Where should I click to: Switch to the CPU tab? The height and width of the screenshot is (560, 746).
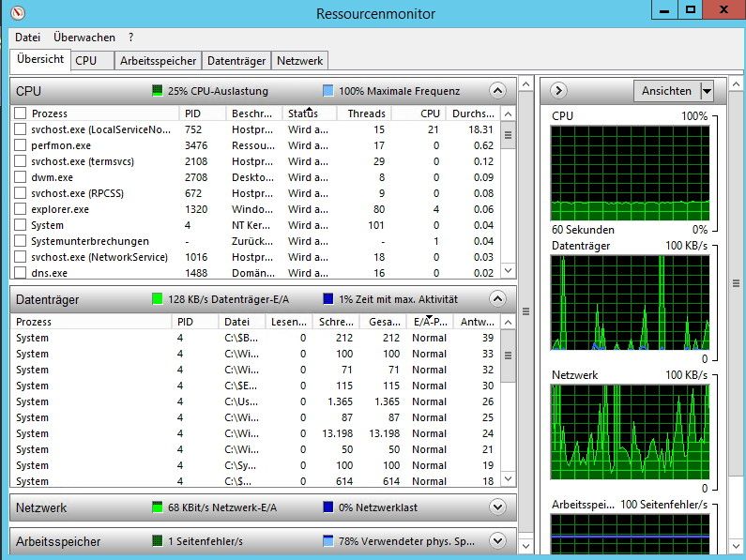click(x=93, y=60)
